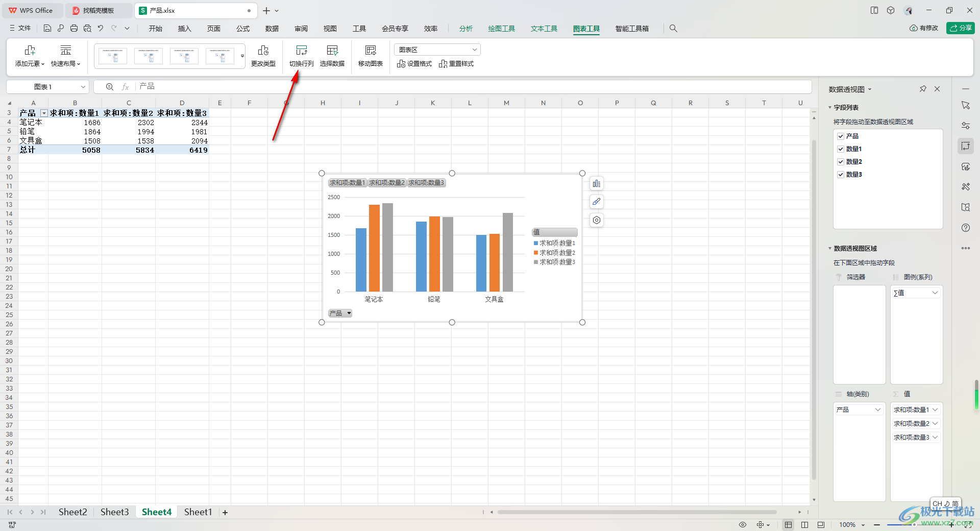
Task: Add a new sheet with plus button
Action: tap(225, 513)
